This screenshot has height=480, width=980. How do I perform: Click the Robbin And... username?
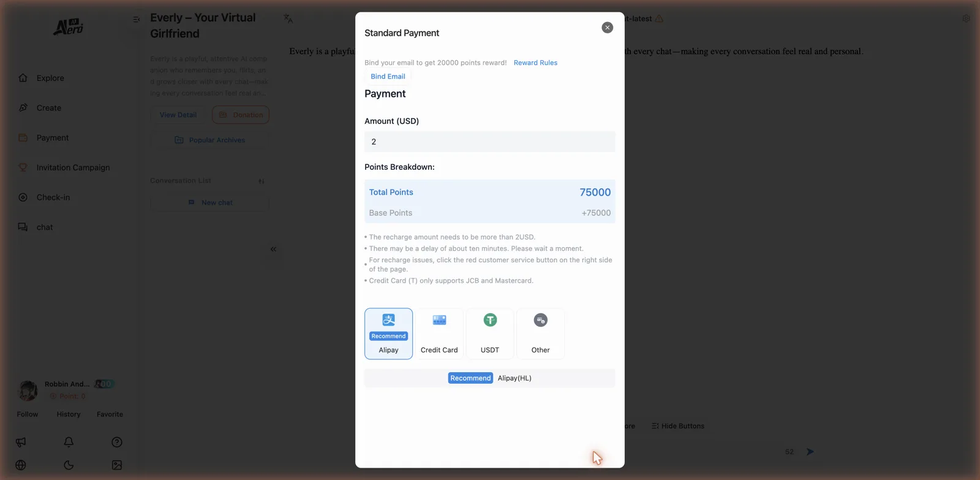tap(67, 384)
